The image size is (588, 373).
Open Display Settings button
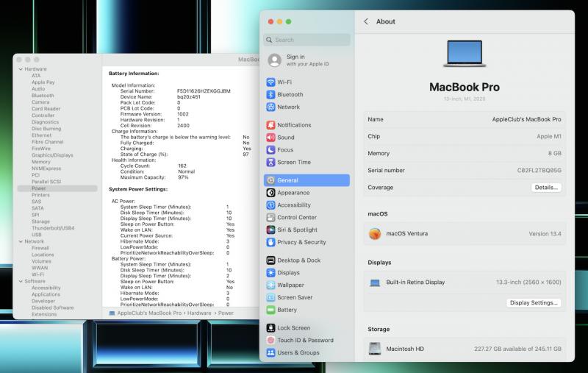click(534, 302)
